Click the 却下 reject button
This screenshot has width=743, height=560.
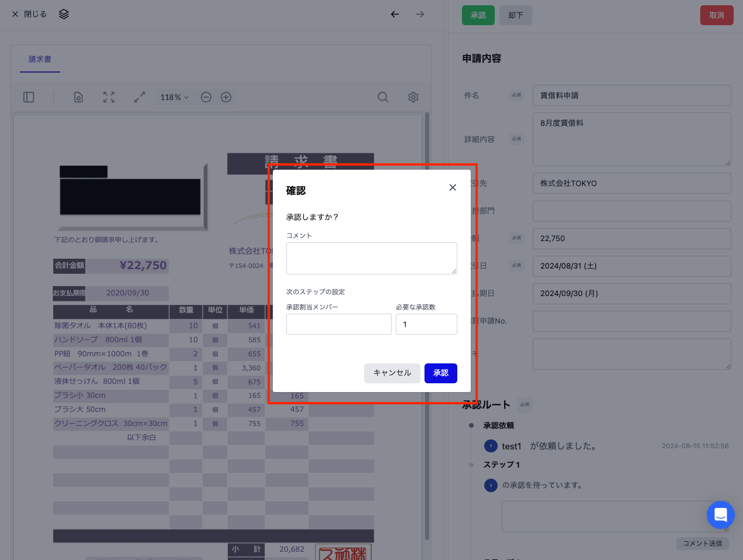coord(516,15)
